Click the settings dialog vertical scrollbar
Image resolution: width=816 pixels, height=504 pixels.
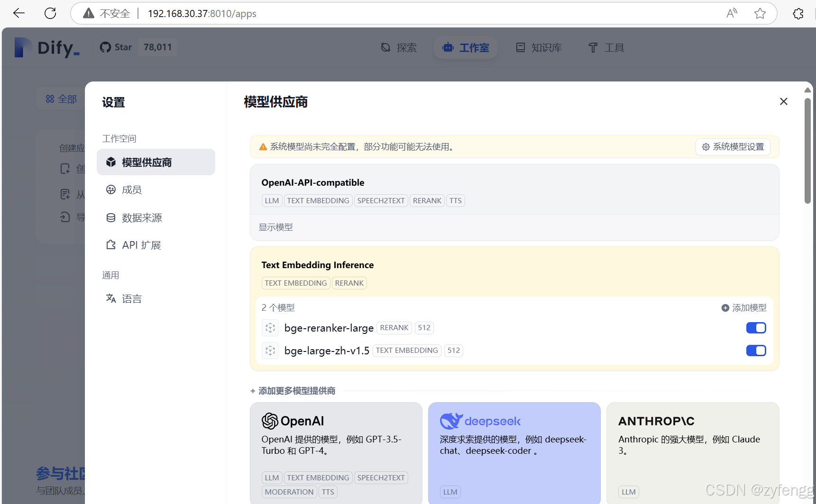[807, 151]
